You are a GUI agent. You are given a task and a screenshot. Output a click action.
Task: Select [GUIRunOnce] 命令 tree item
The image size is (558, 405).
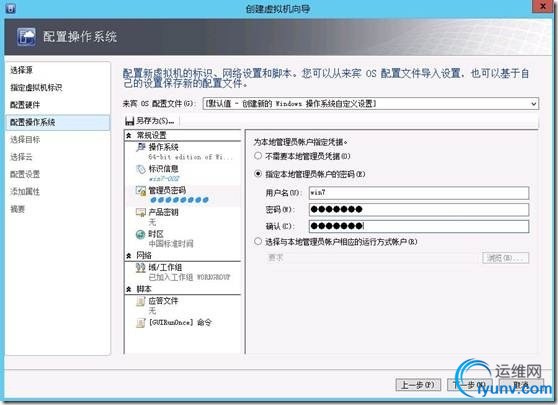click(x=183, y=323)
